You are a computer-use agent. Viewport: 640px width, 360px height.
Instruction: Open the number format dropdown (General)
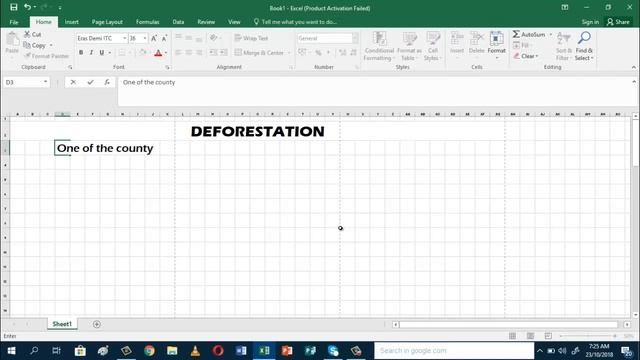click(x=355, y=38)
